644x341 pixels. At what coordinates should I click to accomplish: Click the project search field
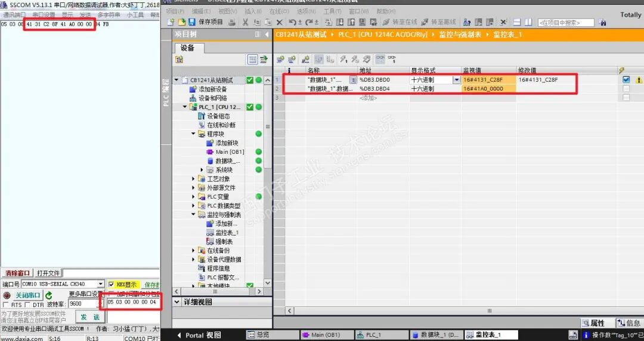[566, 23]
